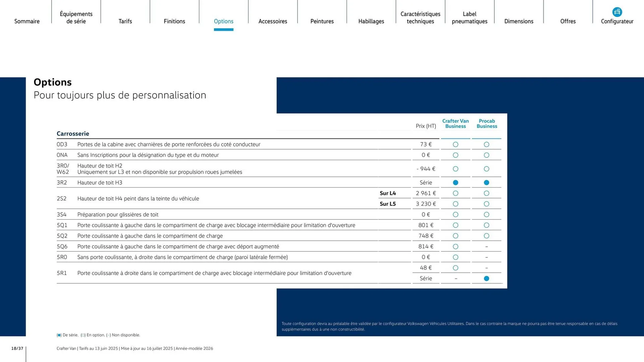644x362 pixels.
Task: Open the Dimensions tab
Action: [x=519, y=21]
